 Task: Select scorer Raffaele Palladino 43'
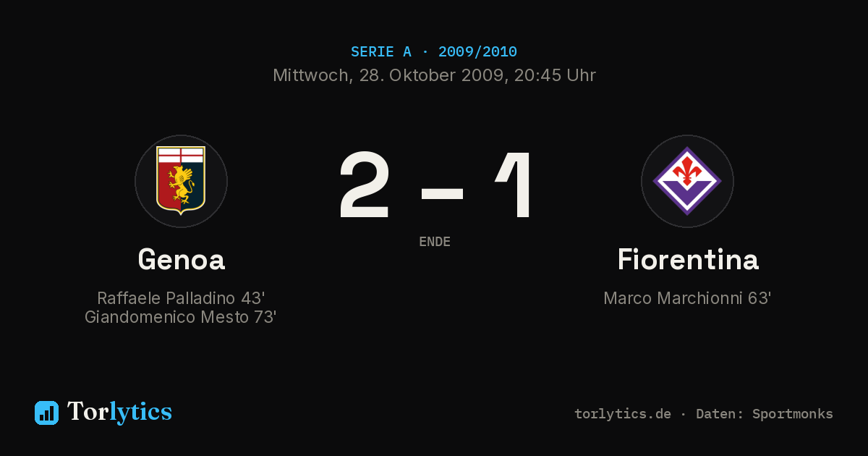pos(181,298)
